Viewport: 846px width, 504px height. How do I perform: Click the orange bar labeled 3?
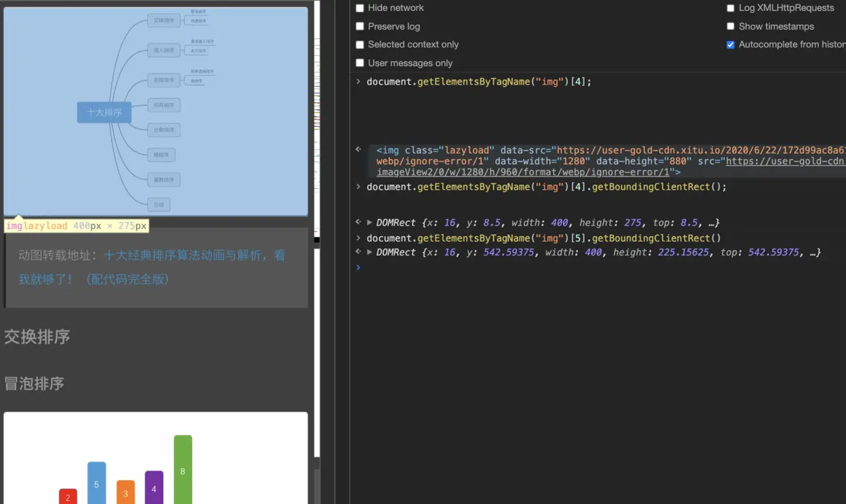tap(126, 492)
